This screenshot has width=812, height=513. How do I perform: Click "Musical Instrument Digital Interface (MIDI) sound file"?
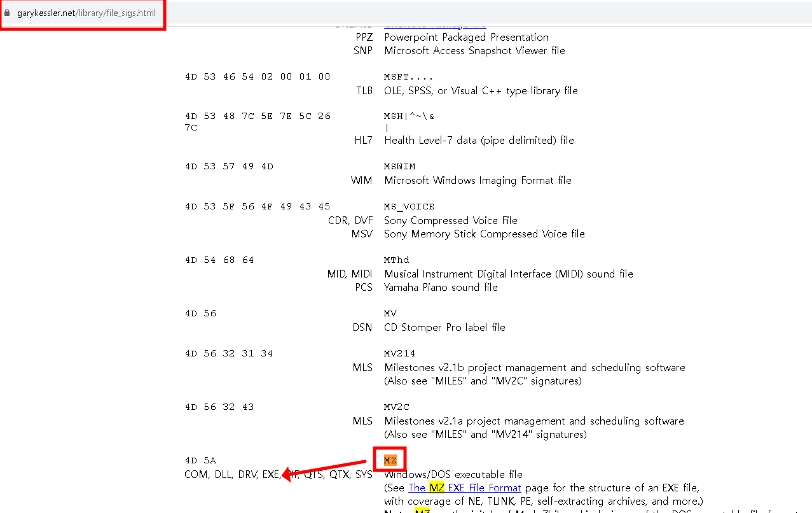(x=509, y=274)
